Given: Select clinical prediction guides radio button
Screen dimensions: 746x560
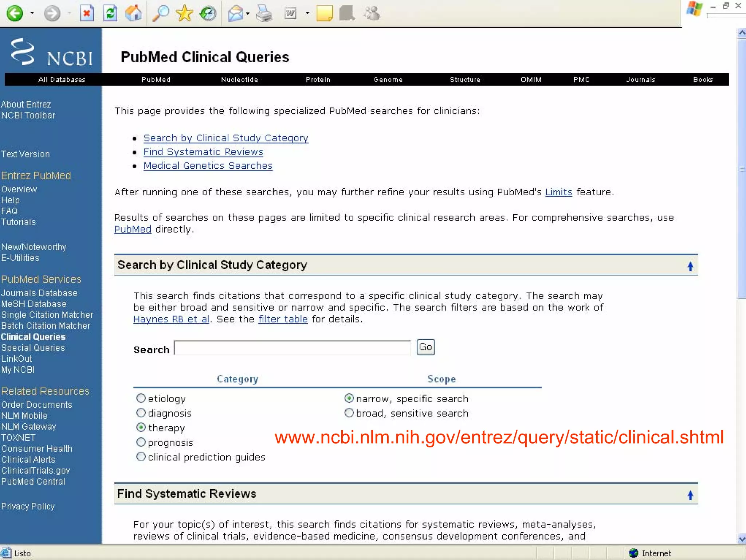Looking at the screenshot, I should [141, 457].
